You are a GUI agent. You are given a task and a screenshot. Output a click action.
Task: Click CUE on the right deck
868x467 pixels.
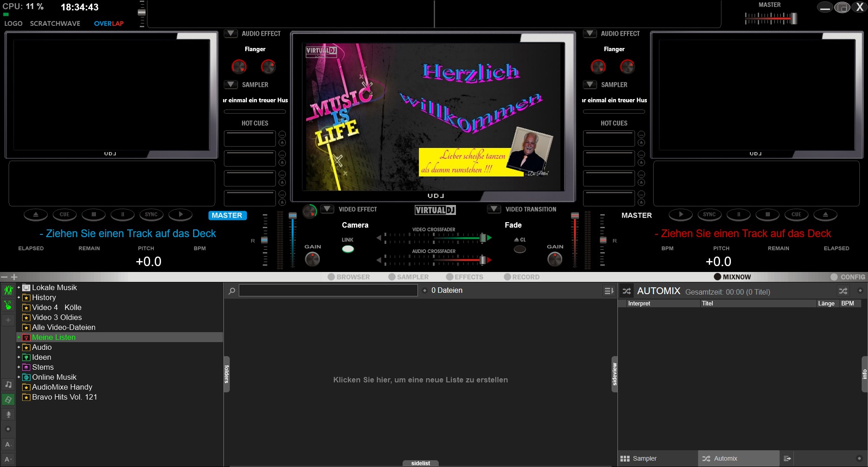pyautogui.click(x=797, y=214)
